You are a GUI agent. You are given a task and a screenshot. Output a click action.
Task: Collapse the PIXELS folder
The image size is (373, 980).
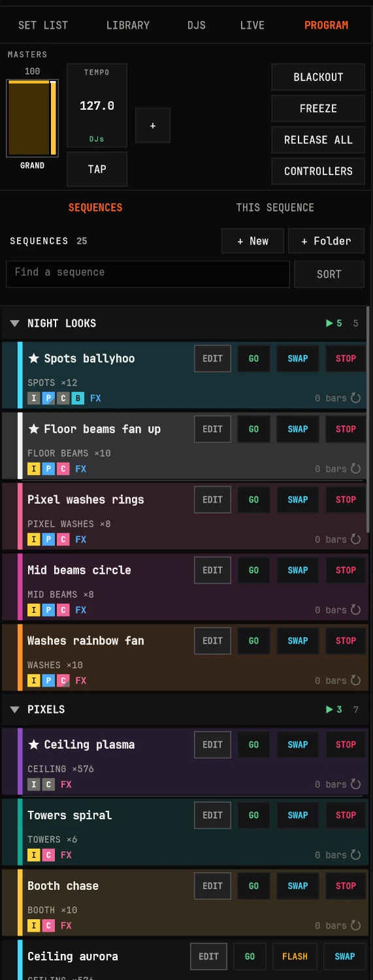tap(15, 710)
